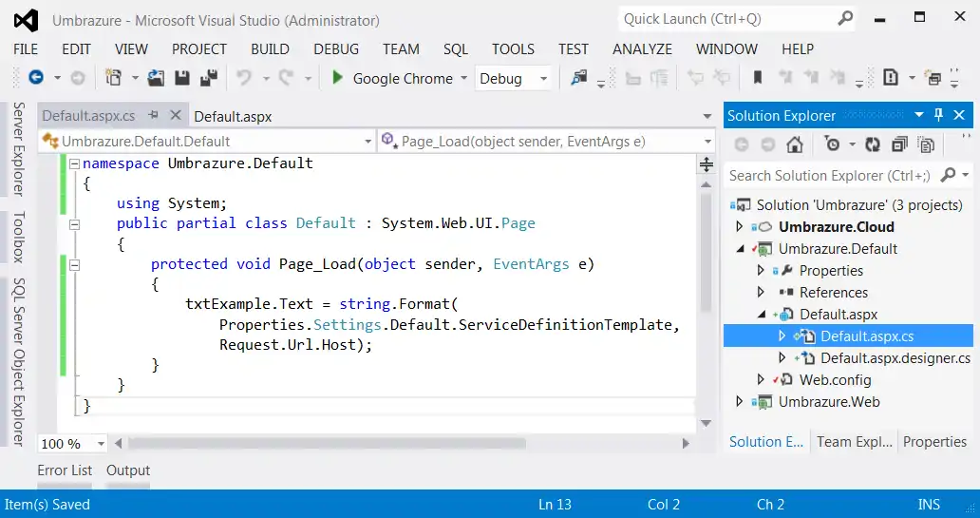Click the Collapse All icon in Solution Explorer
Image resolution: width=980 pixels, height=518 pixels.
pyautogui.click(x=899, y=144)
